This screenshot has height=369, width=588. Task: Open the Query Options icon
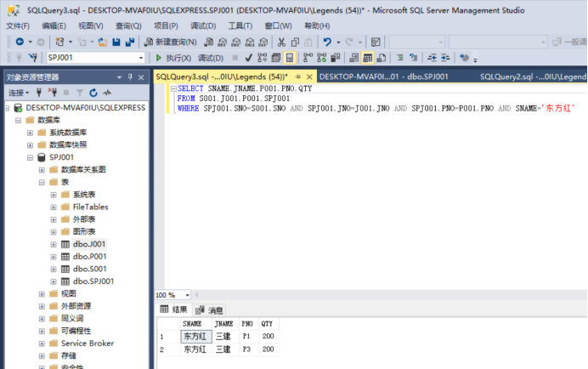[x=275, y=58]
